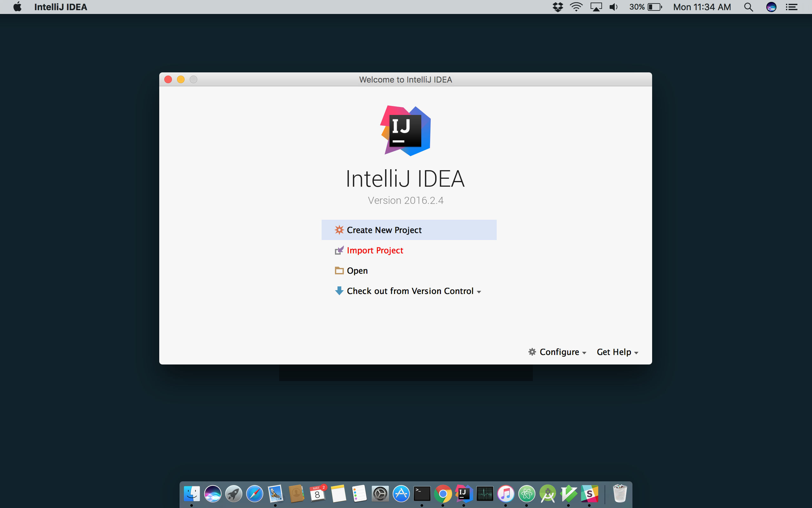The width and height of the screenshot is (812, 508).
Task: Click the Welcome to IntelliJ IDEA title text
Action: click(405, 80)
